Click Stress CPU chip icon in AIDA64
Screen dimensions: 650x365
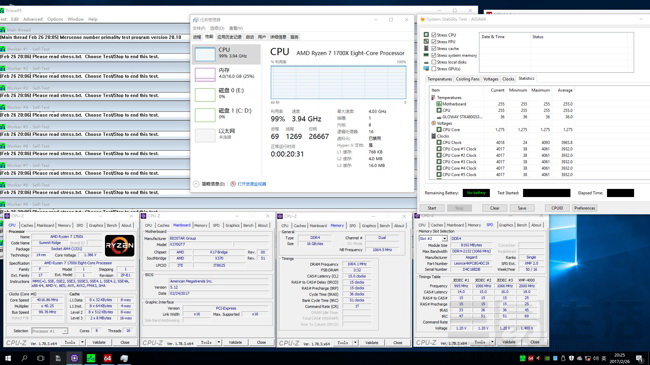426,35
